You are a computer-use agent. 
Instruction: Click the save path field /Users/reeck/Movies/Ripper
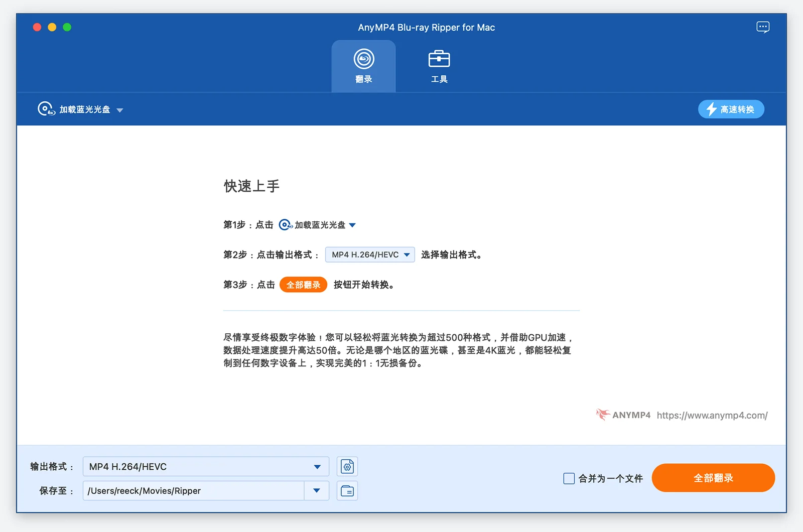194,491
